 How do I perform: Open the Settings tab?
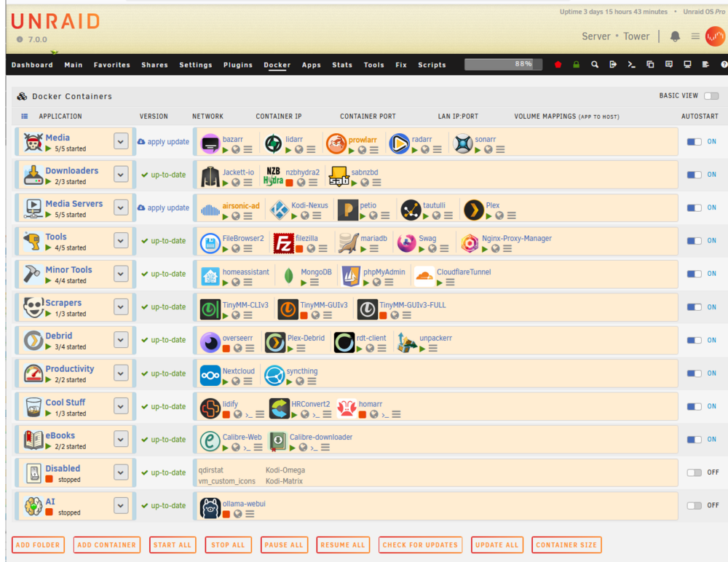click(195, 65)
